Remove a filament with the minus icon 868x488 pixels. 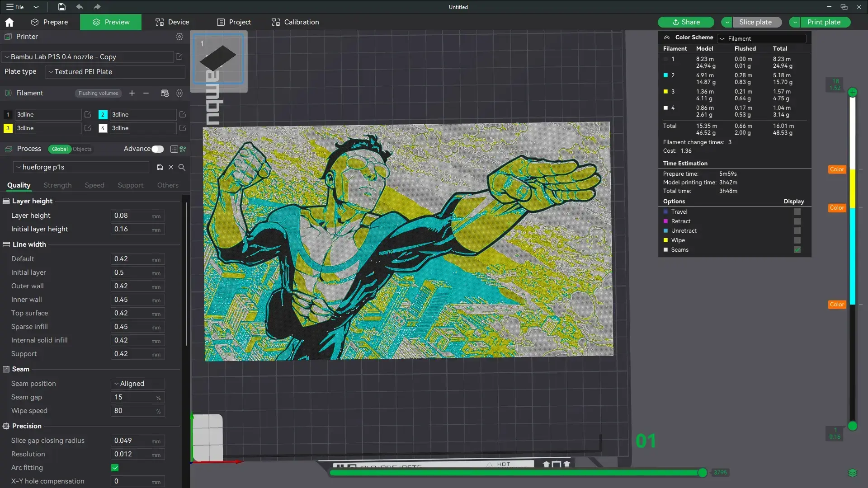point(146,93)
